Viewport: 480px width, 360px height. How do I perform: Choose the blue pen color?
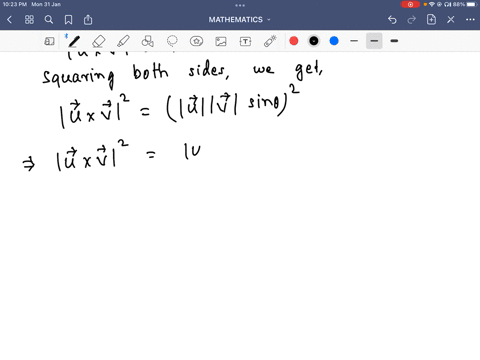[334, 41]
